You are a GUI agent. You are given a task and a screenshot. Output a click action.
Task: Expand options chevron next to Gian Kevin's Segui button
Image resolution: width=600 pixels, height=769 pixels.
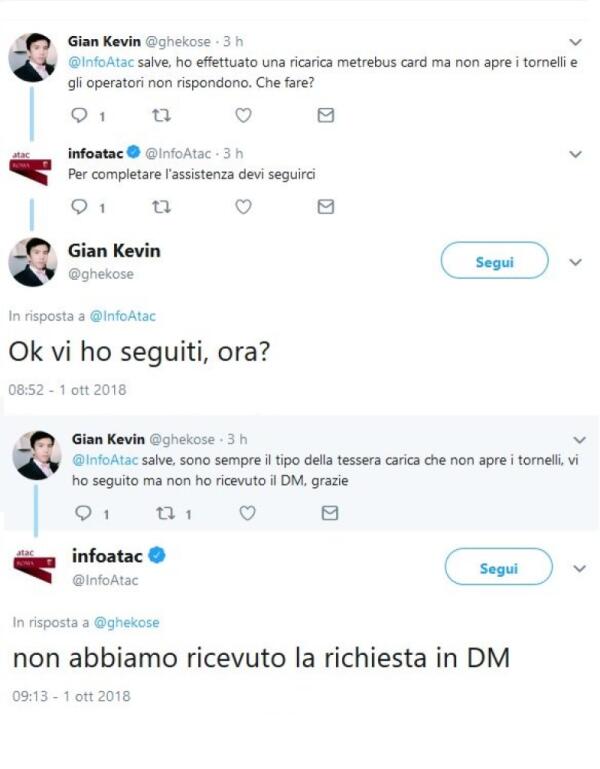[575, 262]
